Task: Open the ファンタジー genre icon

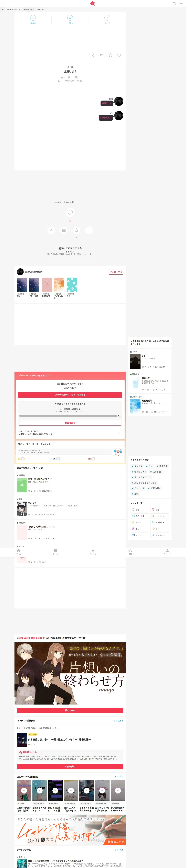Action: [x=153, y=516]
